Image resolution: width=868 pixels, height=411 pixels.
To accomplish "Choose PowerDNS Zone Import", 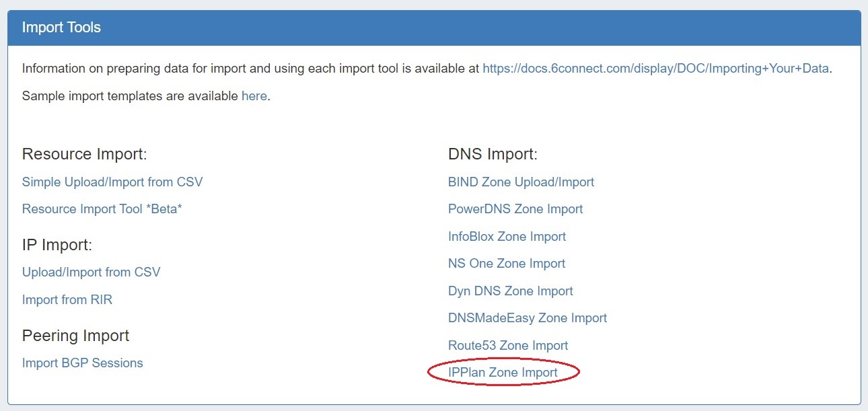I will pyautogui.click(x=515, y=209).
